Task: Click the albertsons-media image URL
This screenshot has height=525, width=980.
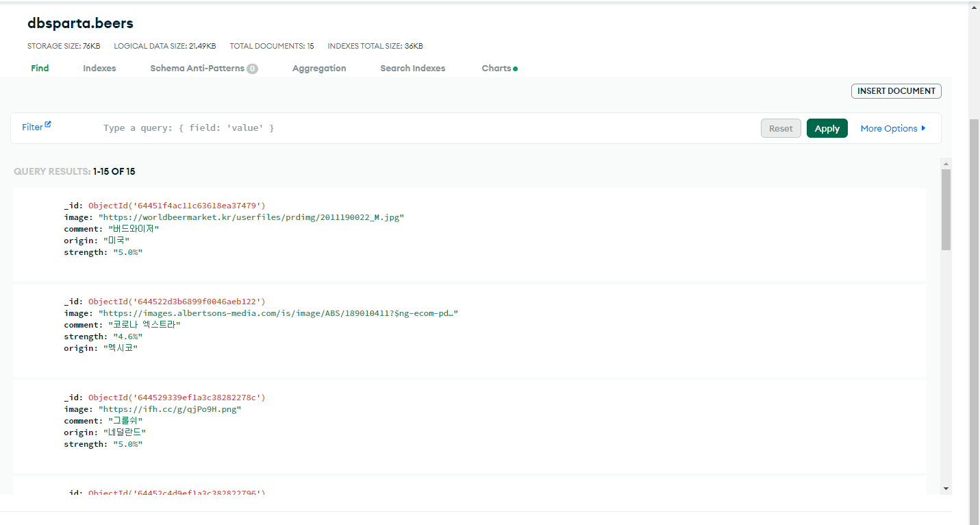Action: pos(278,313)
